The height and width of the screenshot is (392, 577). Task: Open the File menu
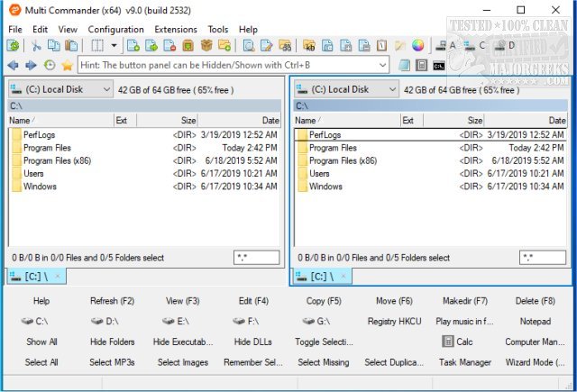coord(15,30)
